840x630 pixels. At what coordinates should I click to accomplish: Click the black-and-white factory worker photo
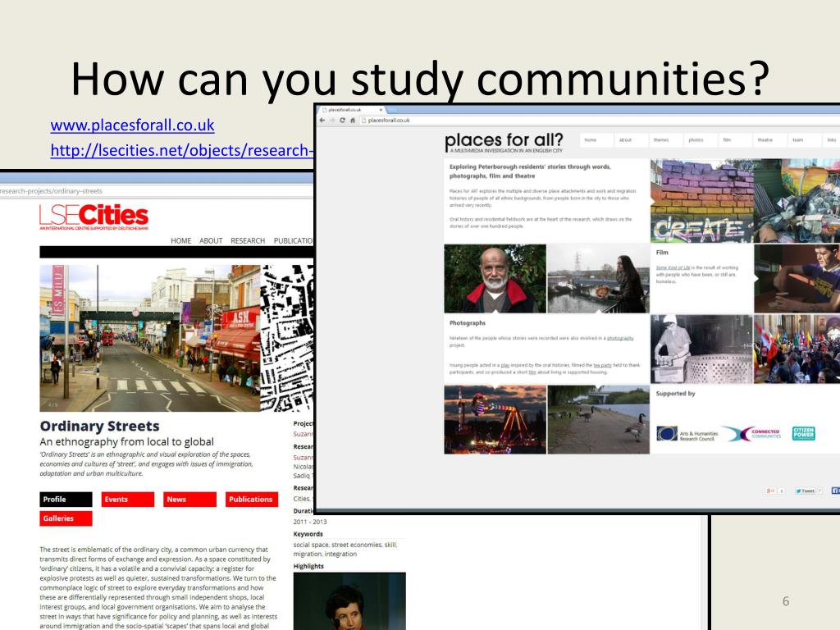click(x=702, y=349)
